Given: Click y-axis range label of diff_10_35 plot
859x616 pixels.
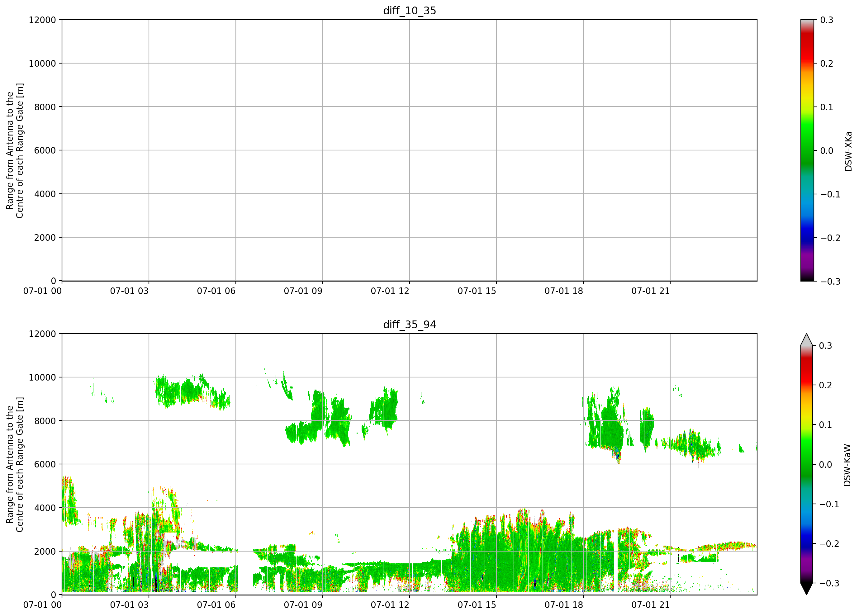Looking at the screenshot, I should pyautogui.click(x=15, y=150).
